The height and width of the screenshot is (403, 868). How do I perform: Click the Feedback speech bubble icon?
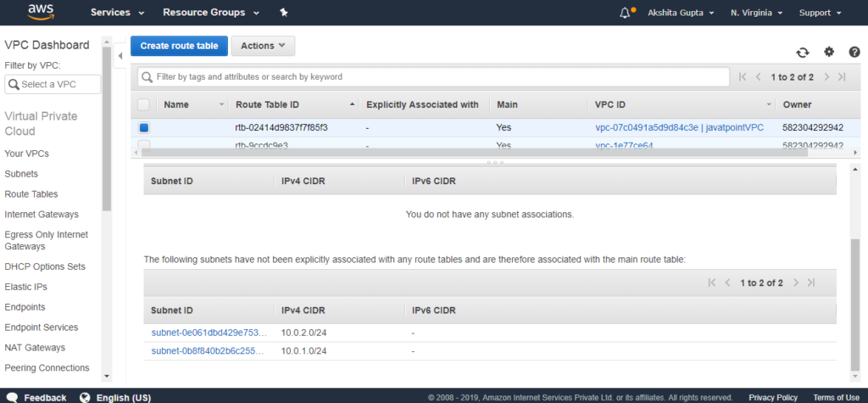click(x=13, y=397)
